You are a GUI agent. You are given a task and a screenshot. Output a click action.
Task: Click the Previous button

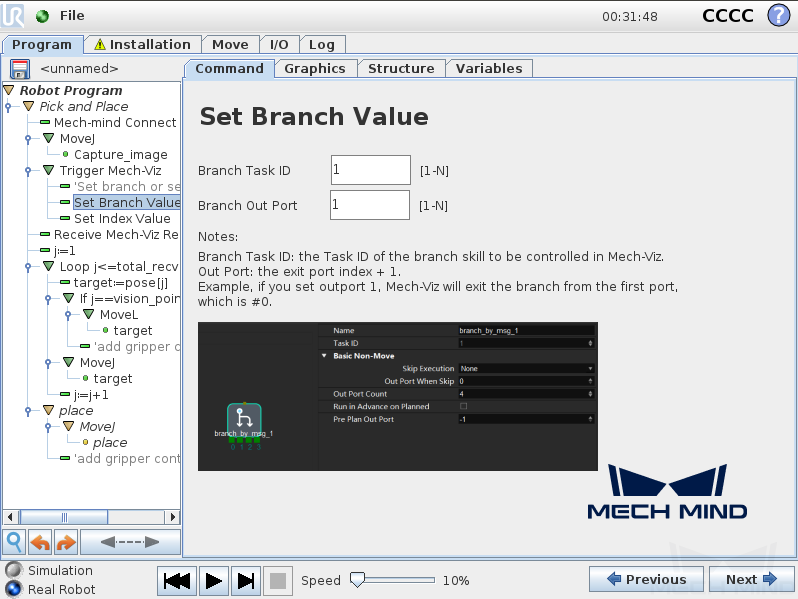[x=646, y=579]
